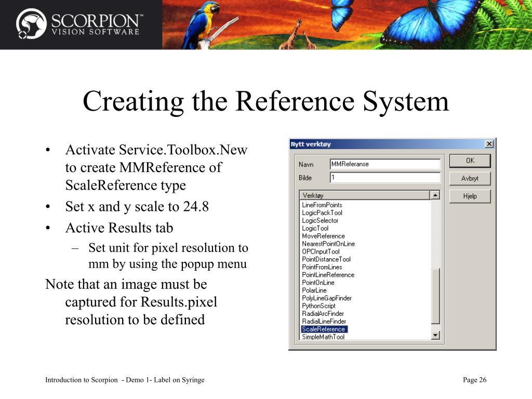This screenshot has width=532, height=399.
Task: Close the Nytt verktøy dialog
Action: [x=489, y=144]
